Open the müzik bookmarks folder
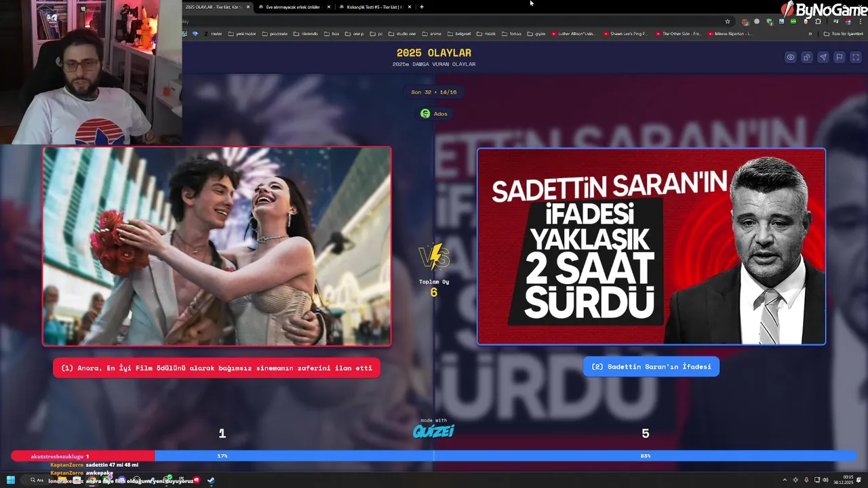The image size is (868, 488). [487, 33]
